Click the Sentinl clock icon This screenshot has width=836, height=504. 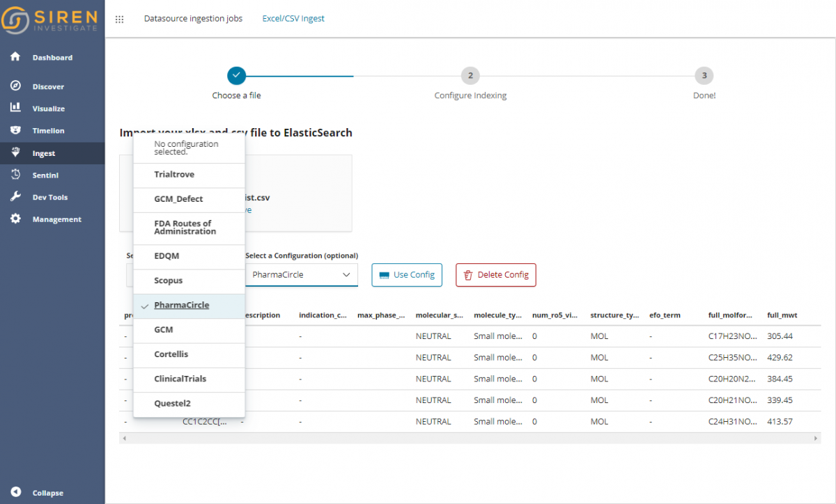15,175
